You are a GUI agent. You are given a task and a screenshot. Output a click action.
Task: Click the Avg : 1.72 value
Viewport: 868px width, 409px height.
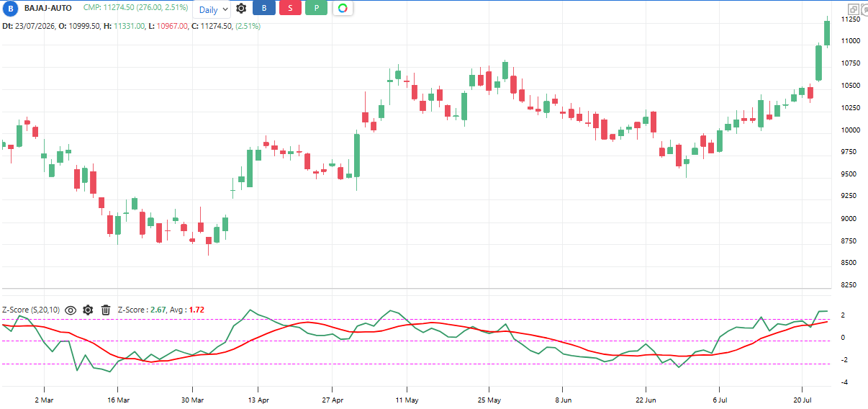(x=187, y=310)
